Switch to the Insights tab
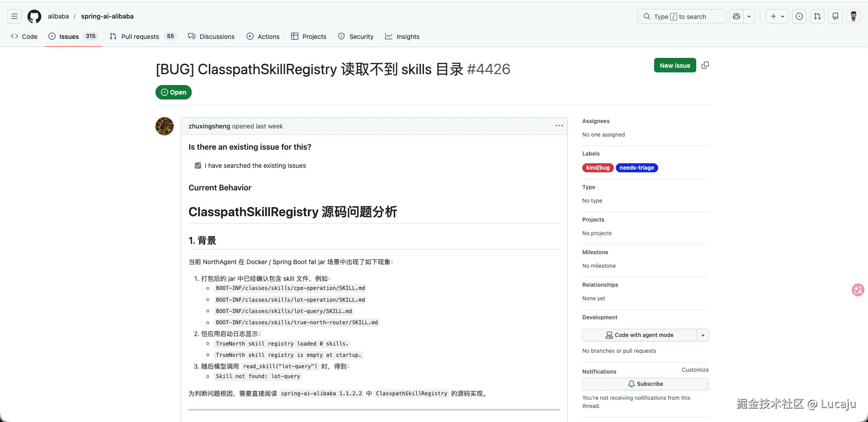The image size is (868, 422). pos(402,37)
